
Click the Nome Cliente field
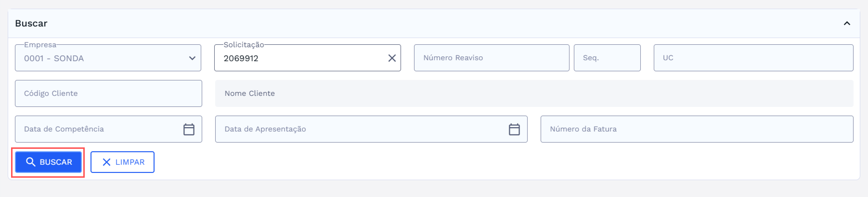pyautogui.click(x=534, y=93)
